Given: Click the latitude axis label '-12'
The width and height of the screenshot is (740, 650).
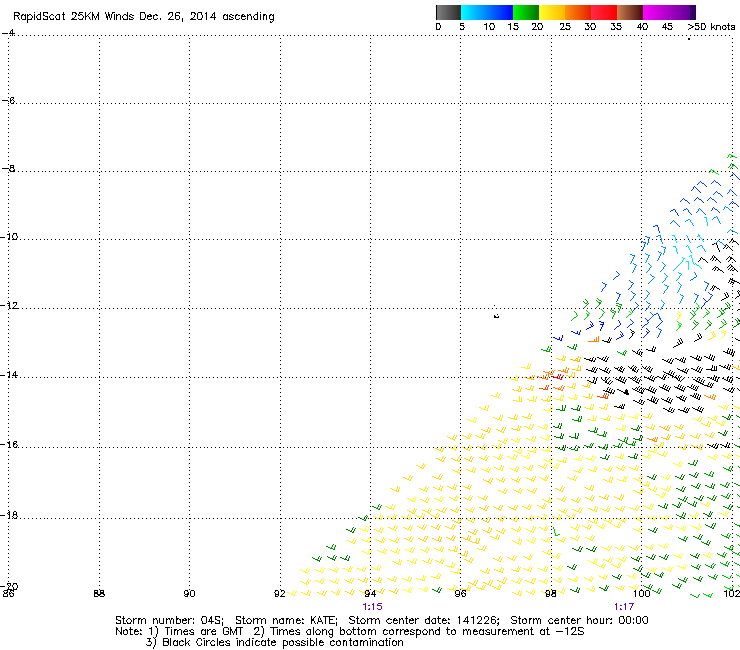Looking at the screenshot, I should click(x=9, y=305).
